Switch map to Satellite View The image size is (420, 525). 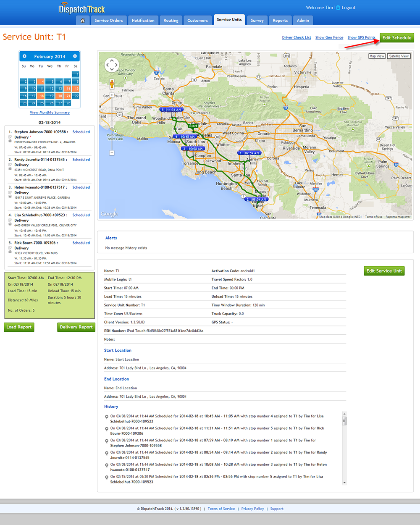(x=399, y=56)
